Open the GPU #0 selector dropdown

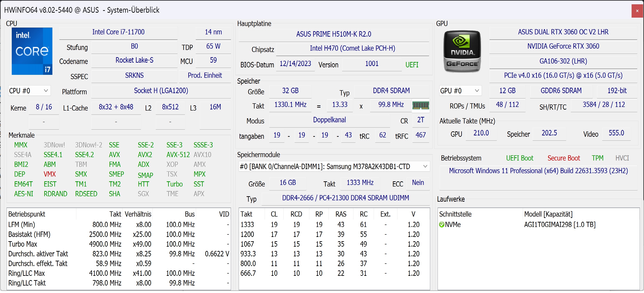(x=460, y=91)
